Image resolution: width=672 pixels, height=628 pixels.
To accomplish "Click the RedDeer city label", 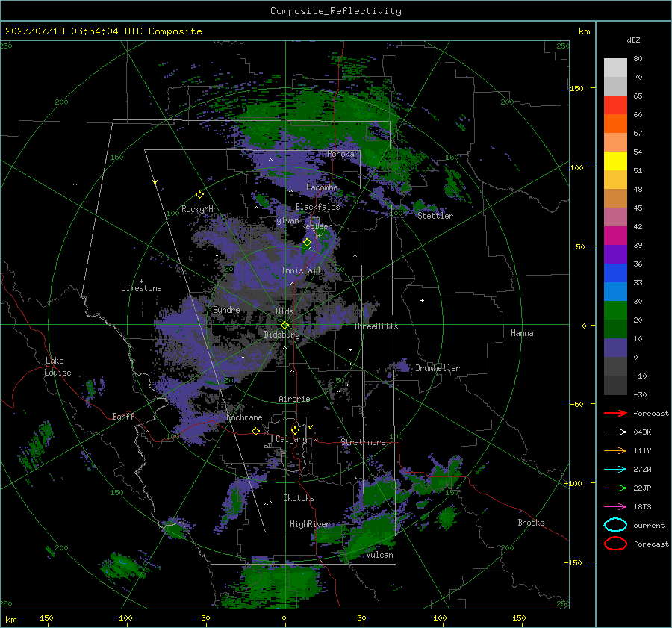I will tap(317, 226).
